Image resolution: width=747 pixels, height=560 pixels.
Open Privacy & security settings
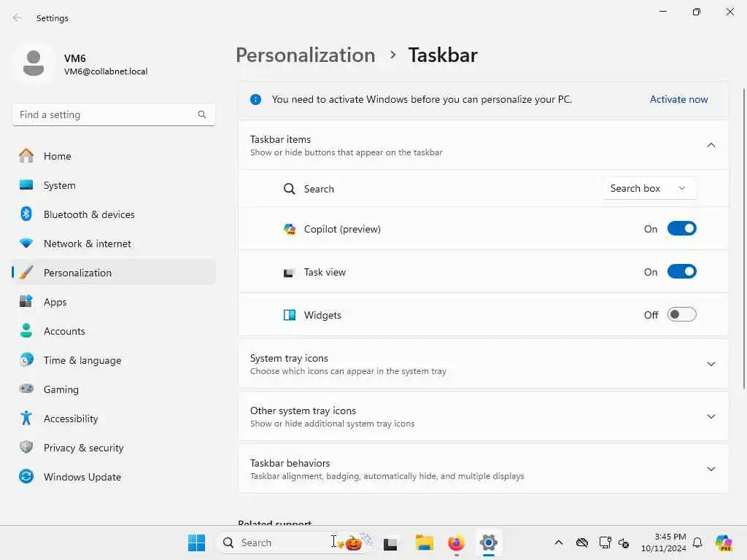tap(113, 448)
